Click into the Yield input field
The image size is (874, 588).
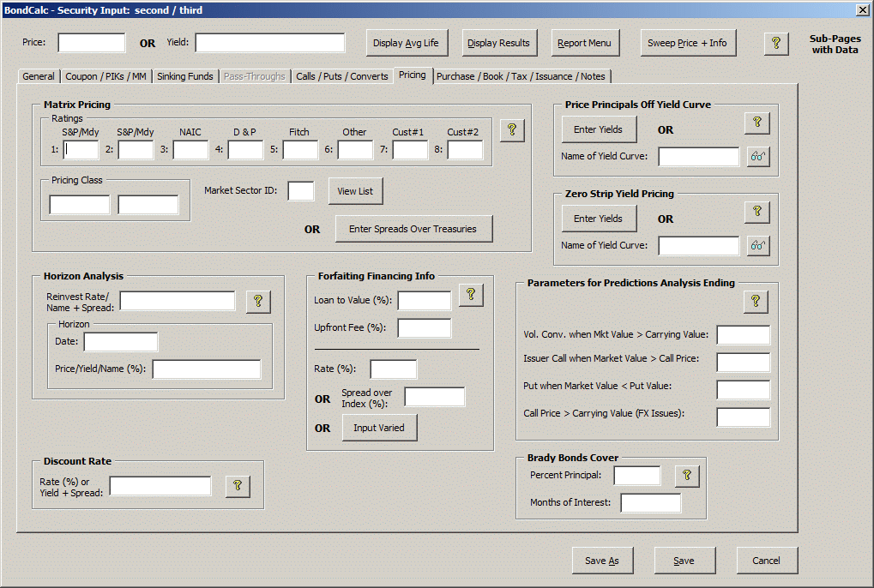269,43
